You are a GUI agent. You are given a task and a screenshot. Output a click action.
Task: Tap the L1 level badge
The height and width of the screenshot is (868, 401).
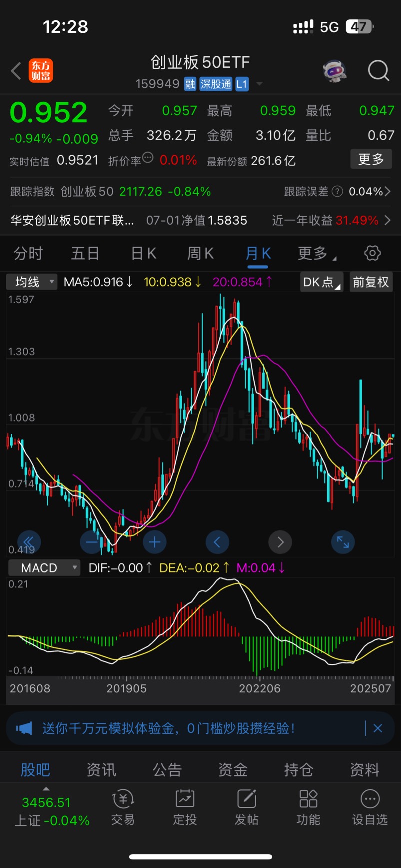tap(242, 84)
